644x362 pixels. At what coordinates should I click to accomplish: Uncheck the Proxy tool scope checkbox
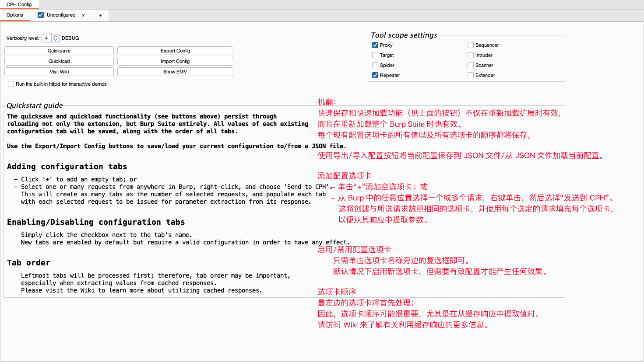coord(375,45)
